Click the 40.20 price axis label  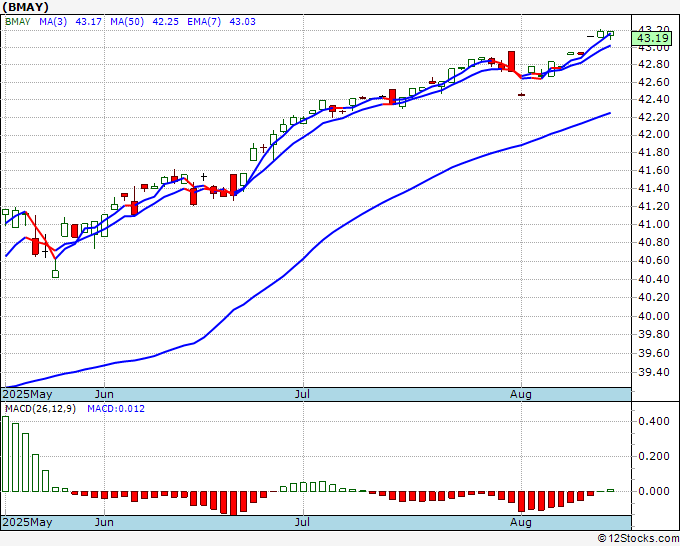tap(654, 297)
